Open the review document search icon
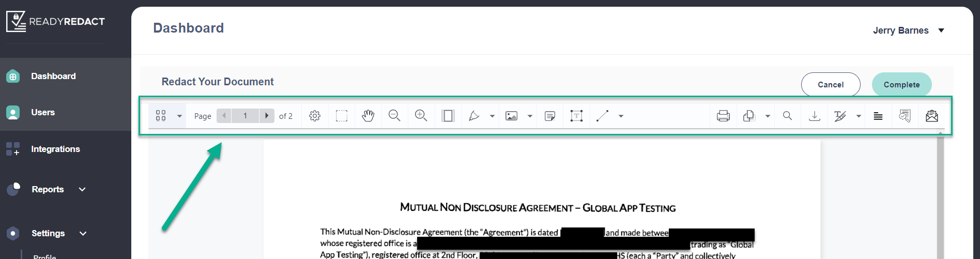 coord(905,116)
